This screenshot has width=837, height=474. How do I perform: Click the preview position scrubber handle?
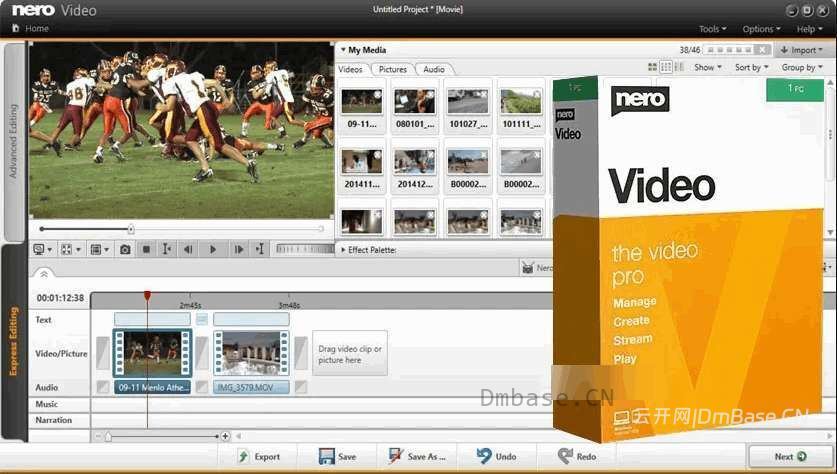click(131, 229)
